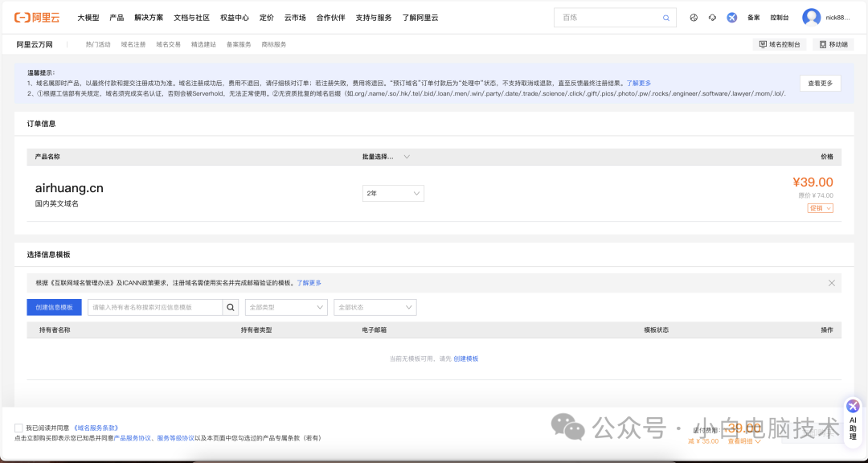Image resolution: width=868 pixels, height=463 pixels.
Task: Go to 域名注册 sub-navigation tab
Action: [x=133, y=44]
